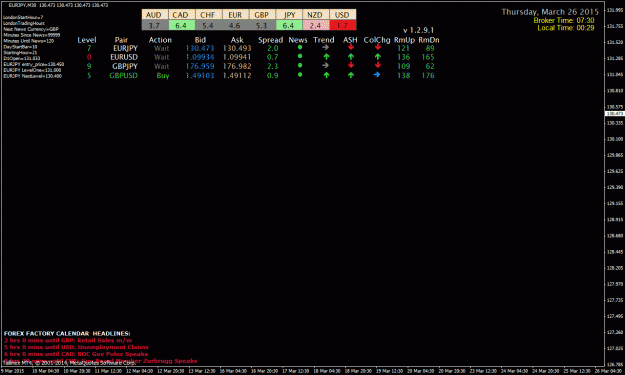Click the GBPJPY ColChg red down arrow
625x375 pixels.
377,65
